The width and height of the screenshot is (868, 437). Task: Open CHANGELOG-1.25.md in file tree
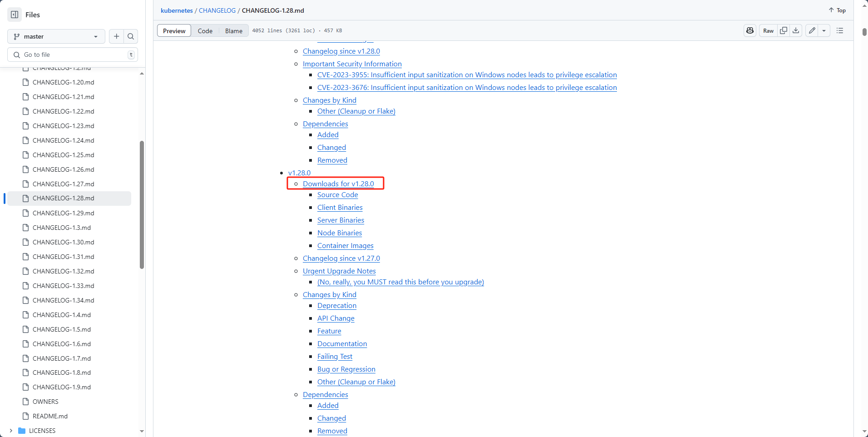point(64,155)
